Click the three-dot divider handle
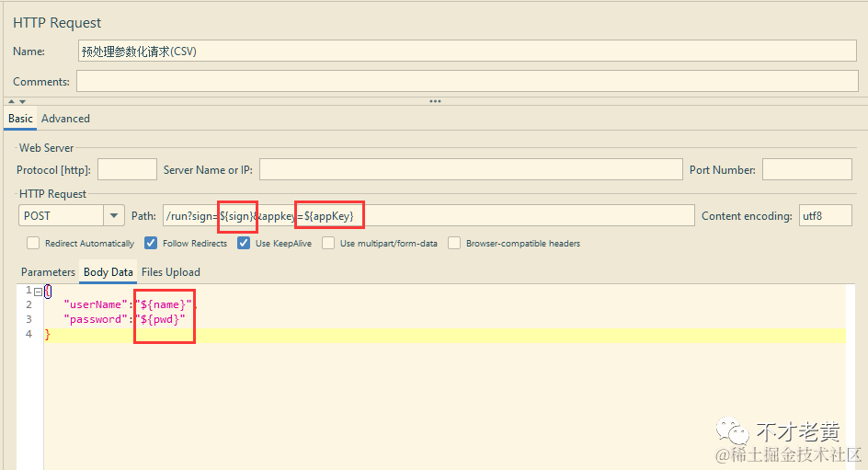868x470 pixels. (x=435, y=101)
